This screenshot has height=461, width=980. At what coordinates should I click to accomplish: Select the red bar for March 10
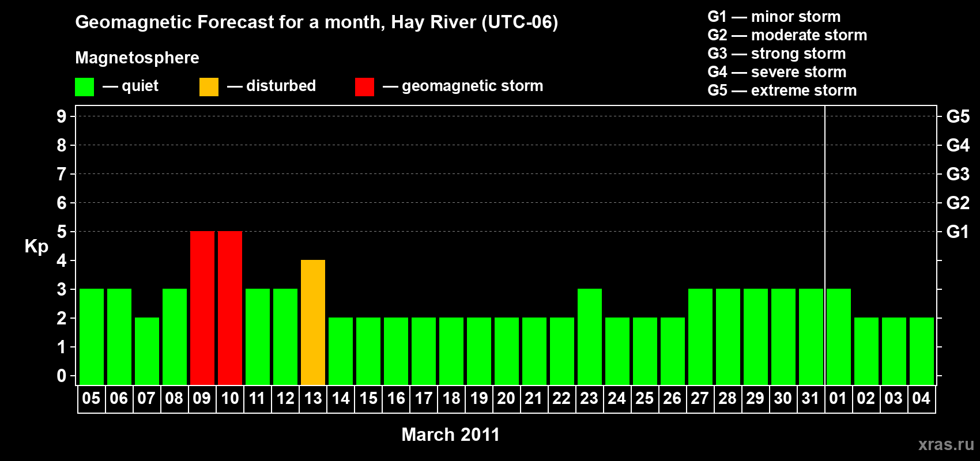point(230,308)
